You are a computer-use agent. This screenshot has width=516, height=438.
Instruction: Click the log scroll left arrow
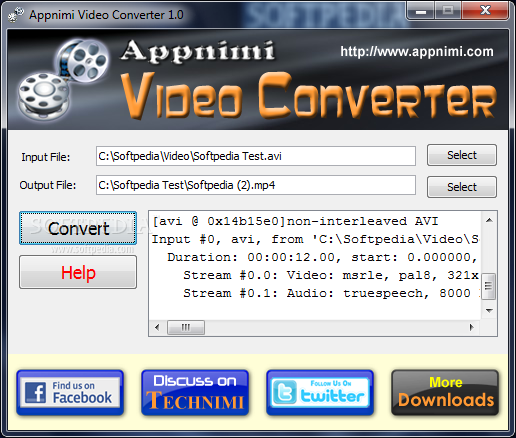pyautogui.click(x=157, y=327)
